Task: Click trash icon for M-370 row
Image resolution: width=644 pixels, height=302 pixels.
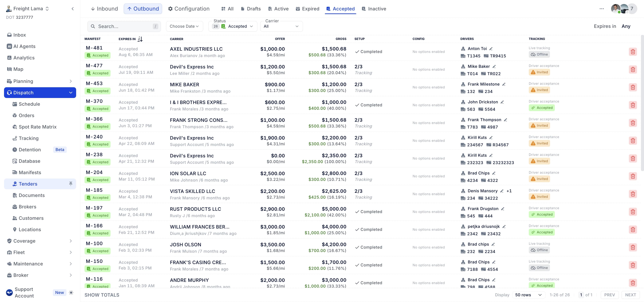Action: pyautogui.click(x=633, y=105)
